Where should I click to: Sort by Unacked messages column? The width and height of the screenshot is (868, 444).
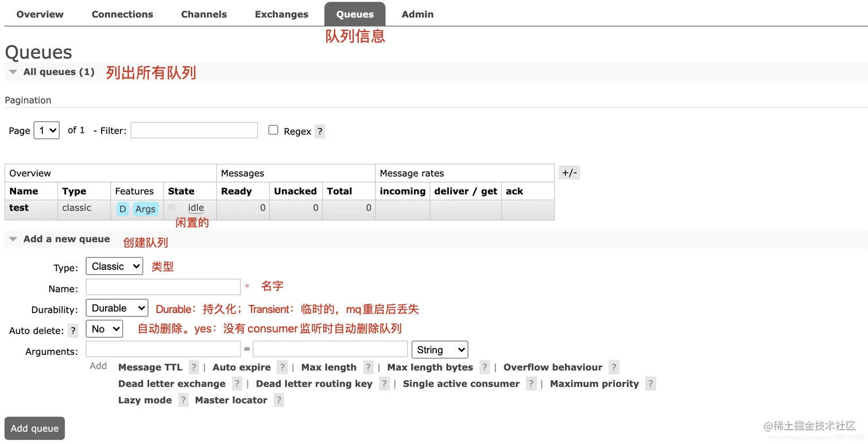point(295,191)
